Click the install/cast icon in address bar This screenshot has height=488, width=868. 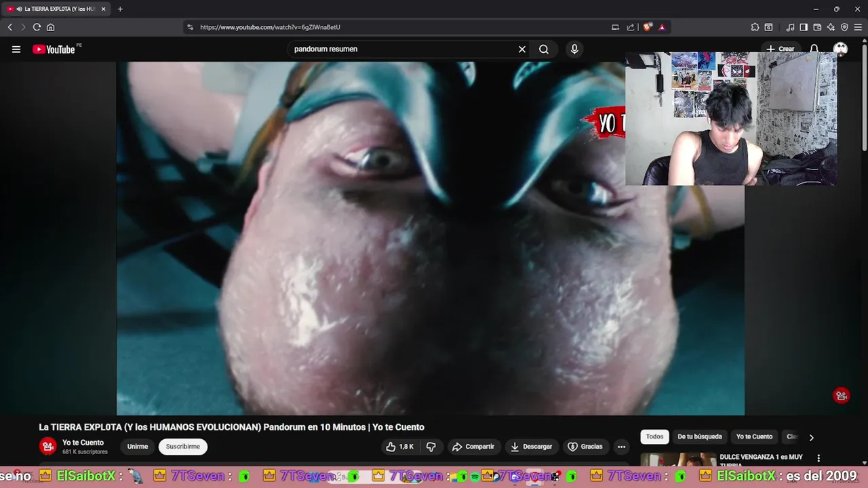point(615,27)
